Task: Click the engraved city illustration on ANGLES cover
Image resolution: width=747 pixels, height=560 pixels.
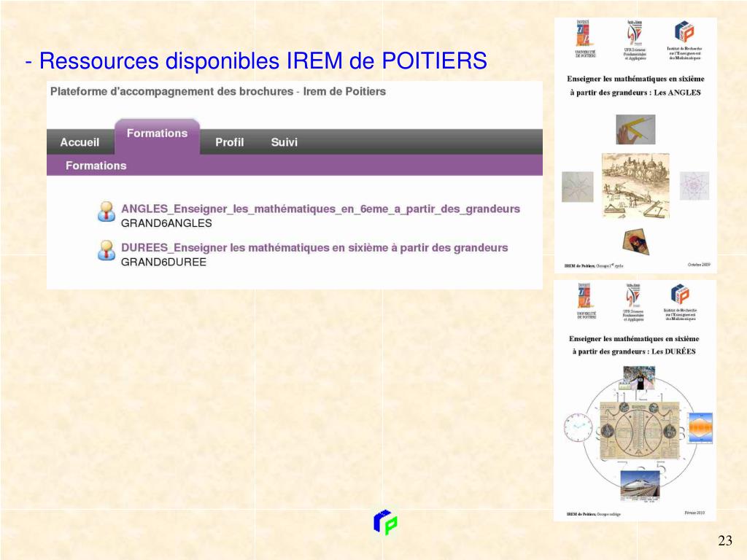Action: pos(635,186)
